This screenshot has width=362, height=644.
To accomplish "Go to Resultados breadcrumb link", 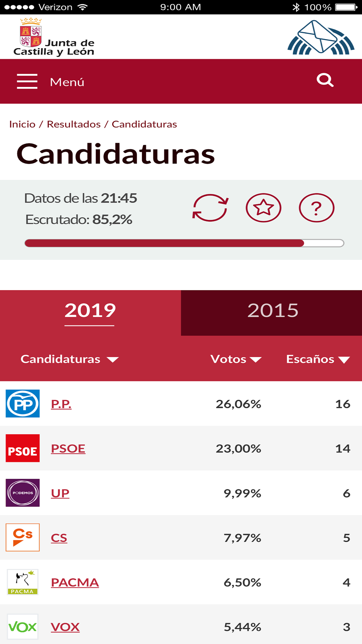I will point(74,124).
